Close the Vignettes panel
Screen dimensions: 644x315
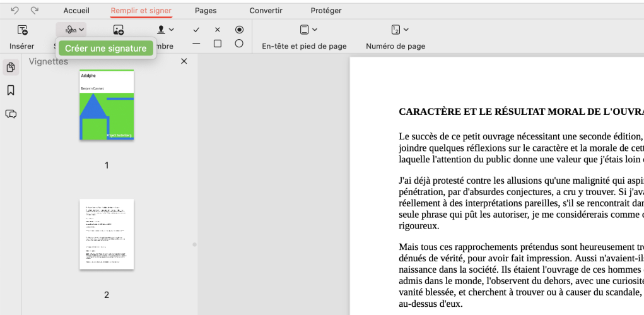click(x=184, y=61)
